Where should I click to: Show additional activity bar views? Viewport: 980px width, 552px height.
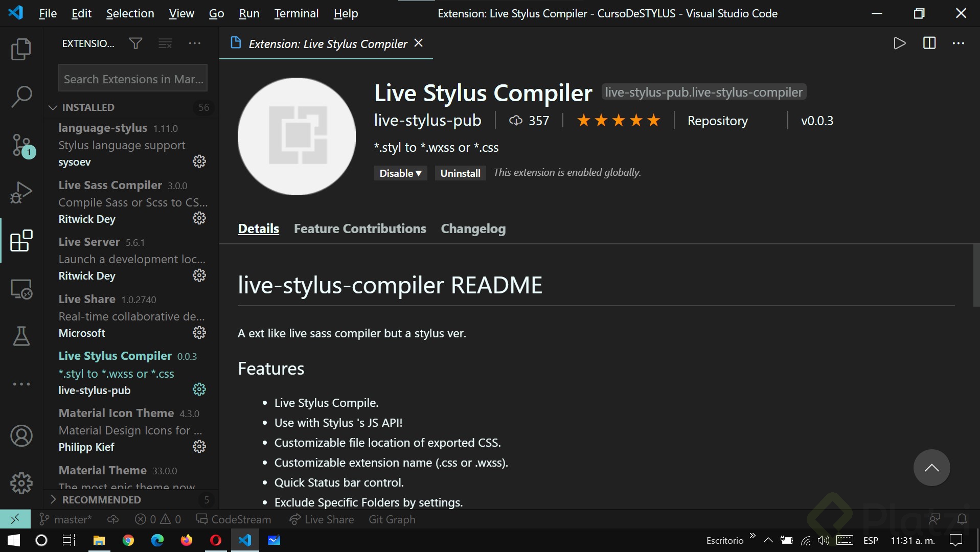21,384
